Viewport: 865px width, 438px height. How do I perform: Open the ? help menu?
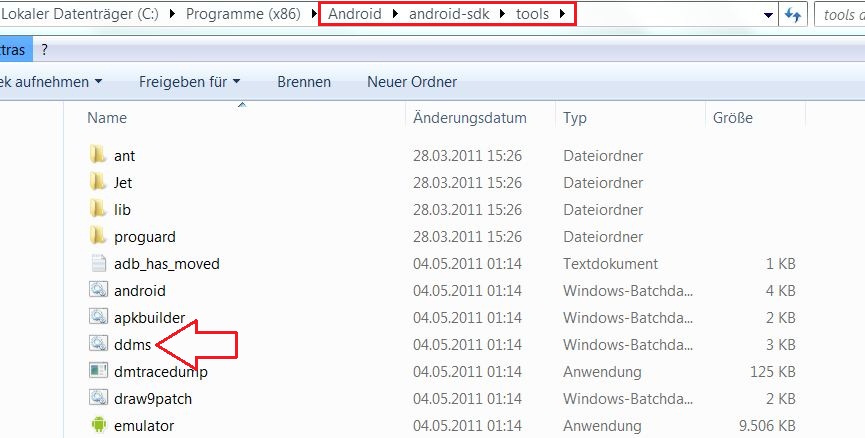pos(45,50)
